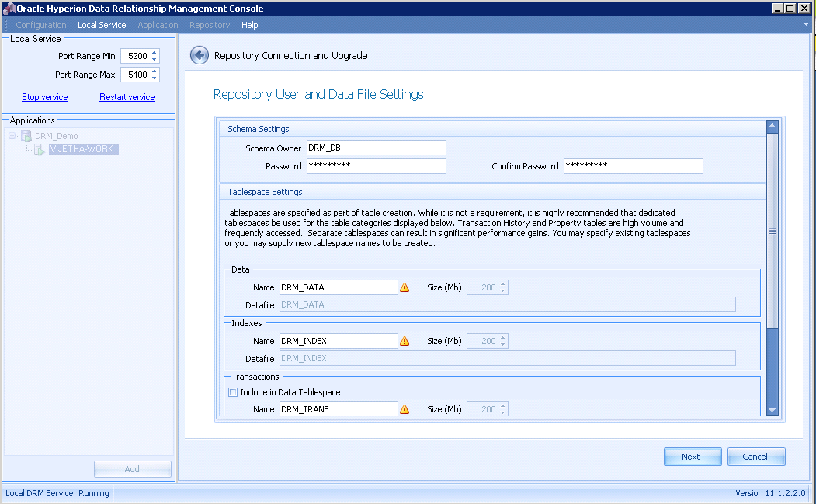816x504 pixels.
Task: Click the warning icon next to DRM_INDEX name
Action: (x=405, y=341)
